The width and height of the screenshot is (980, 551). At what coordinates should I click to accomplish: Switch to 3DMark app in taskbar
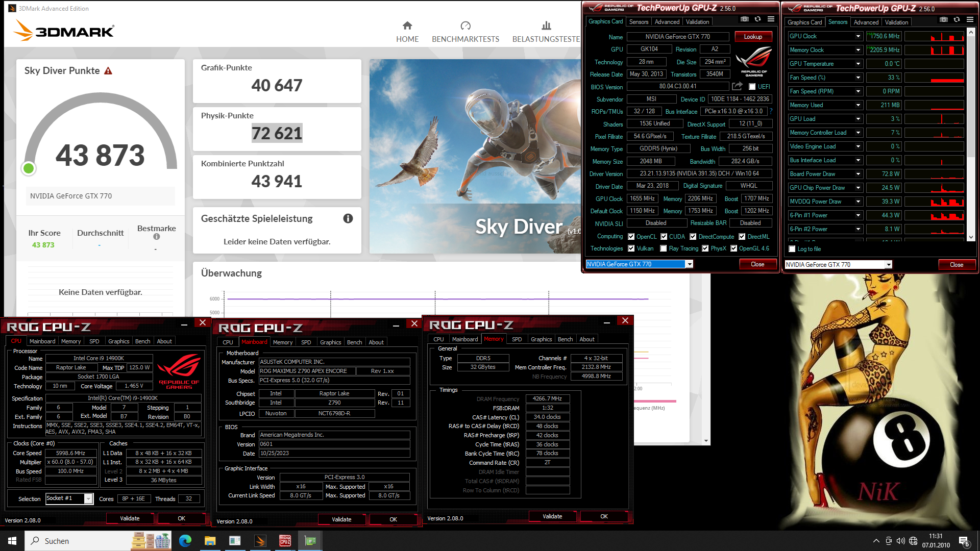click(260, 541)
